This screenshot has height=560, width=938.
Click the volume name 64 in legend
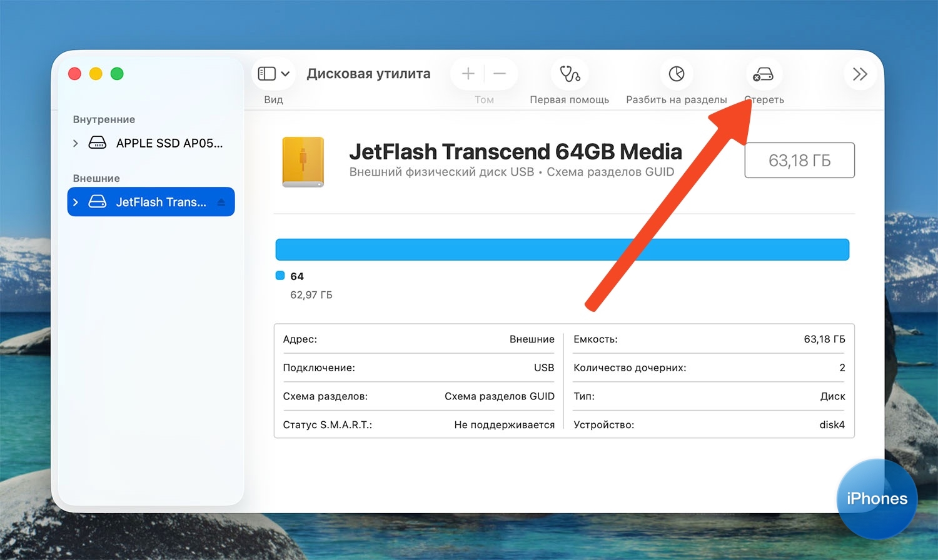pos(297,276)
